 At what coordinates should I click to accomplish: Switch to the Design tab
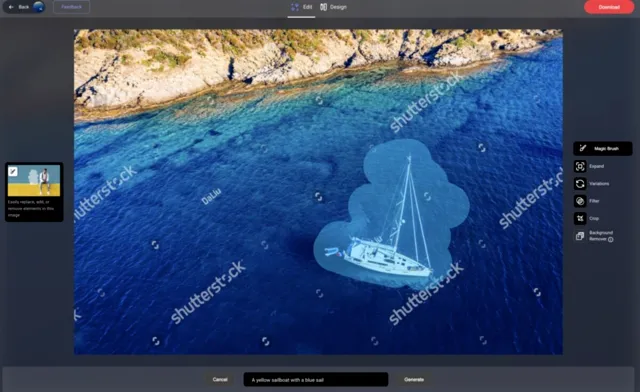pyautogui.click(x=333, y=7)
